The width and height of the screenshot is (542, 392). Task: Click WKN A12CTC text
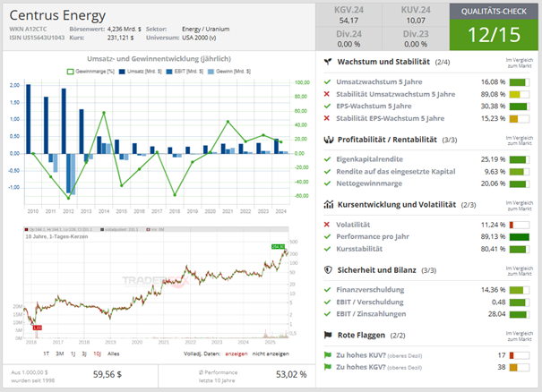28,29
